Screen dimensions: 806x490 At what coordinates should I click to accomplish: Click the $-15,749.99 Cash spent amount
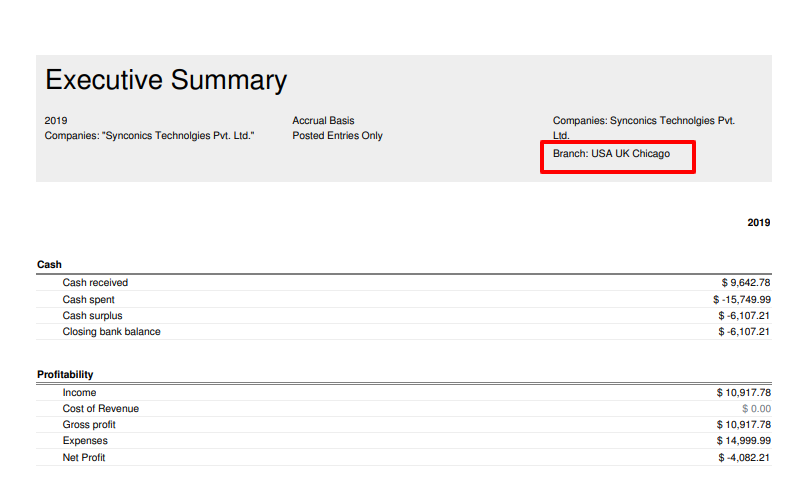pyautogui.click(x=741, y=300)
